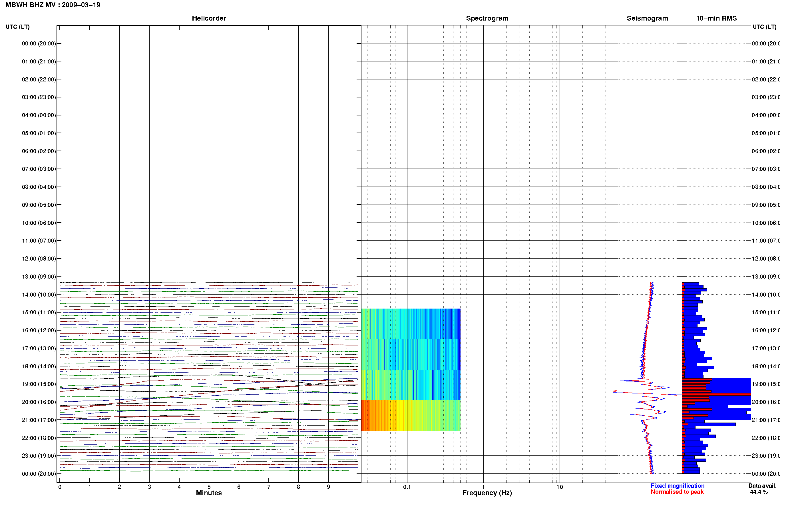Click right-side time label '19:00' on RMS axis
Screen dimensions: 812x508
tap(765, 384)
